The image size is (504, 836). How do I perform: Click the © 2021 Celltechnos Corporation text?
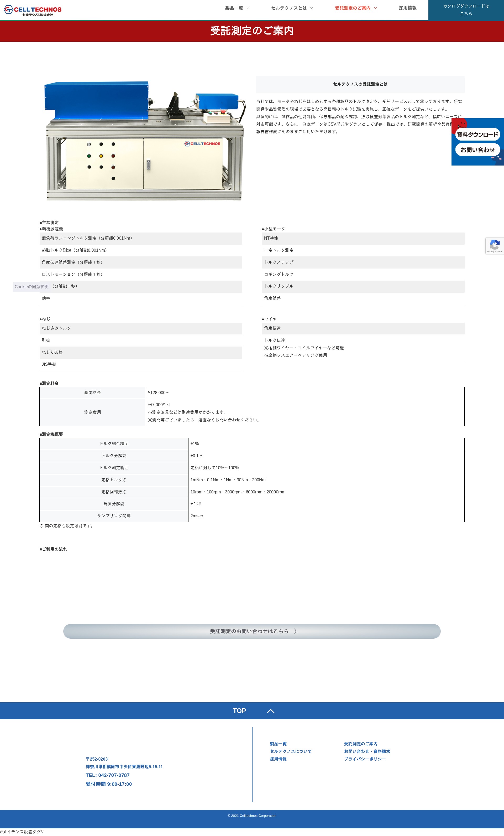[252, 816]
